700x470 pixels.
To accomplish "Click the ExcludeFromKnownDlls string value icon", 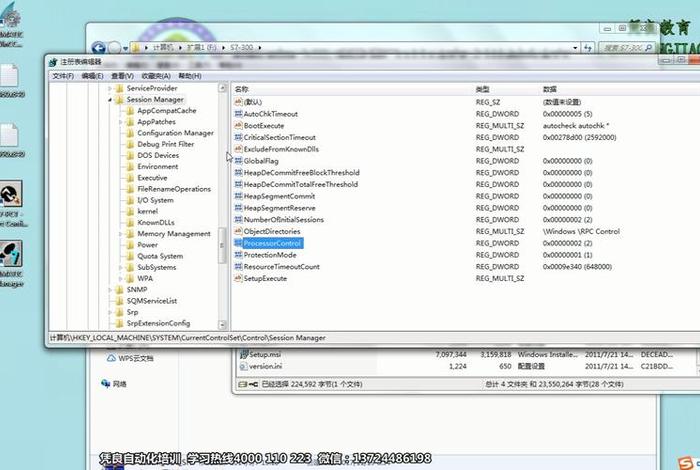I will click(x=238, y=149).
